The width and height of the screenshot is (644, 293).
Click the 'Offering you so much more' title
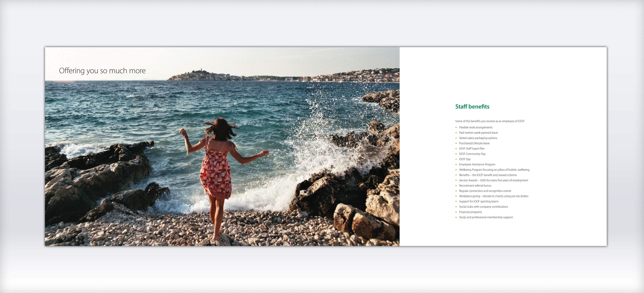[102, 71]
